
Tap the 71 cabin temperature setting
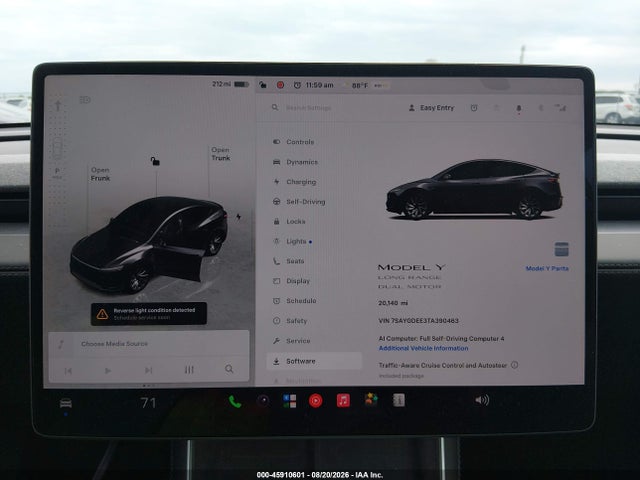coord(148,403)
